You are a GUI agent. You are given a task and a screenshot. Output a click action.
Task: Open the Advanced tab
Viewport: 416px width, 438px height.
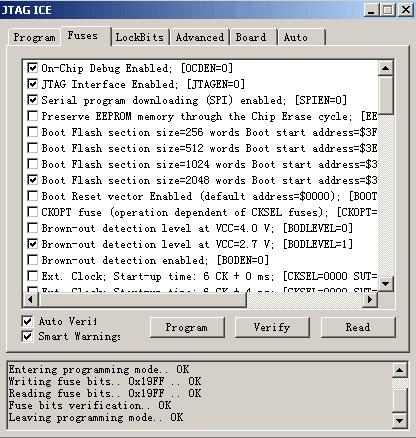click(200, 37)
